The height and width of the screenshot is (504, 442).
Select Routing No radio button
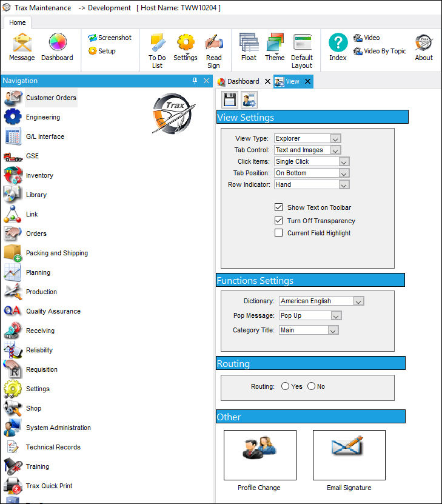pos(311,386)
